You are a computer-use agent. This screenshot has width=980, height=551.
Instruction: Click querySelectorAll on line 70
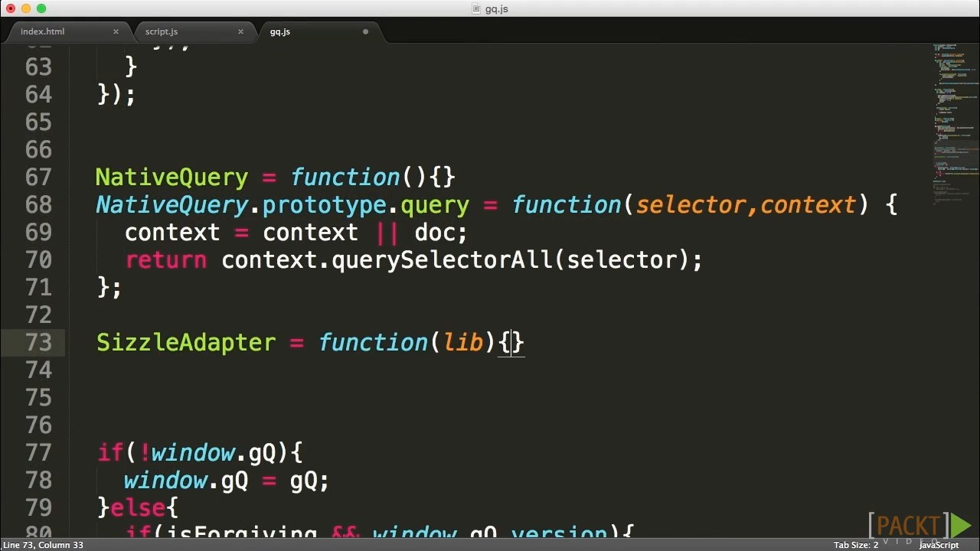point(442,260)
